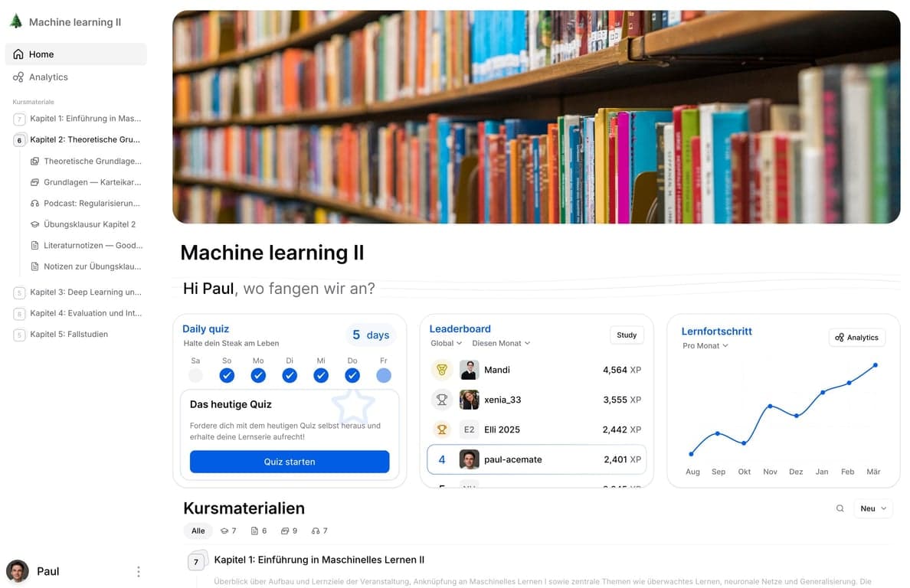The height and width of the screenshot is (588, 910).
Task: Click the icon beside Theoretische Grundlage...
Action: (x=34, y=162)
